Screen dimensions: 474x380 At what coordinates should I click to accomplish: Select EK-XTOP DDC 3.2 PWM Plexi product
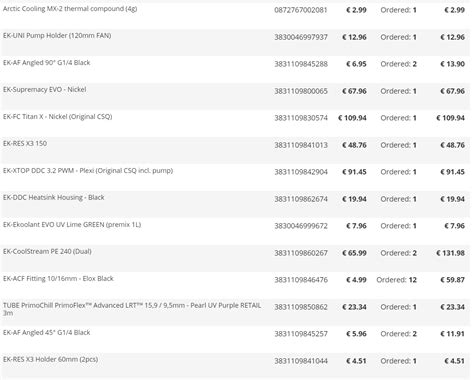pyautogui.click(x=88, y=171)
